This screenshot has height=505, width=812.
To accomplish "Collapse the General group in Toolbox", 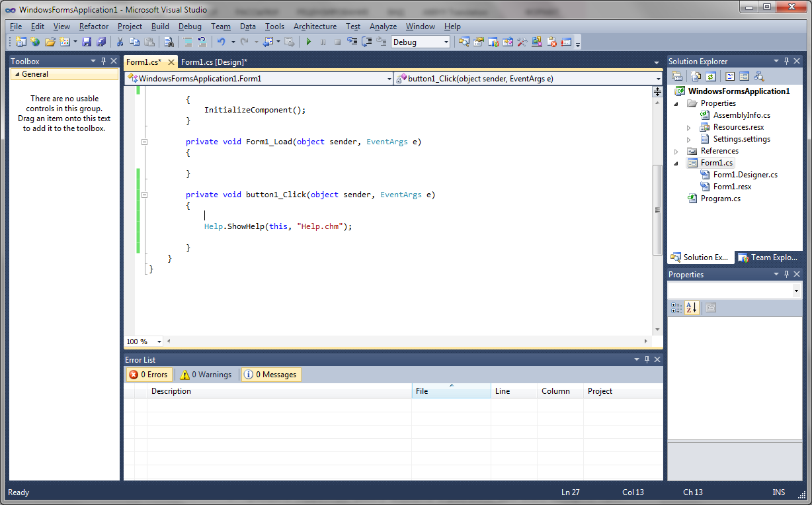I will (17, 74).
